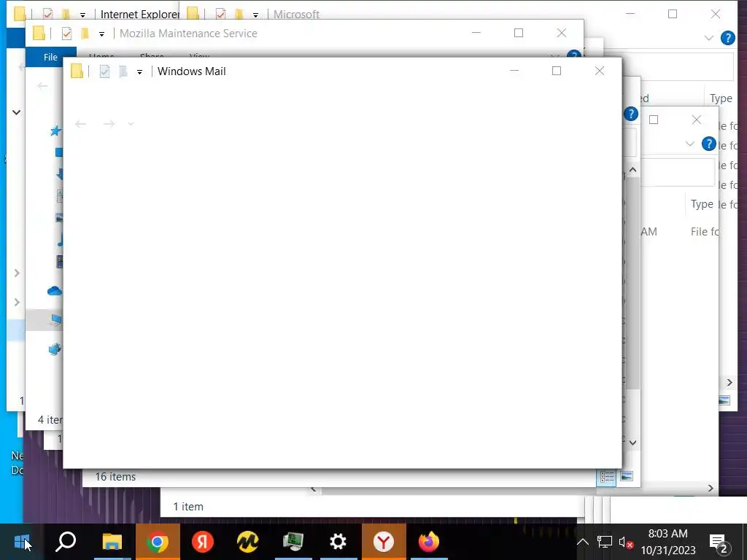Open taskbar Search
Screen dimensions: 747x560
pyautogui.click(x=66, y=542)
